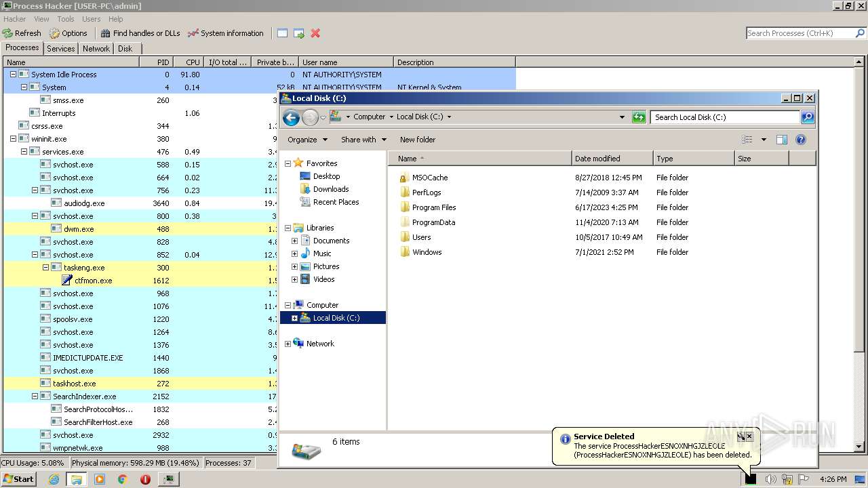Open the View menu
The image size is (868, 488).
pyautogui.click(x=41, y=19)
